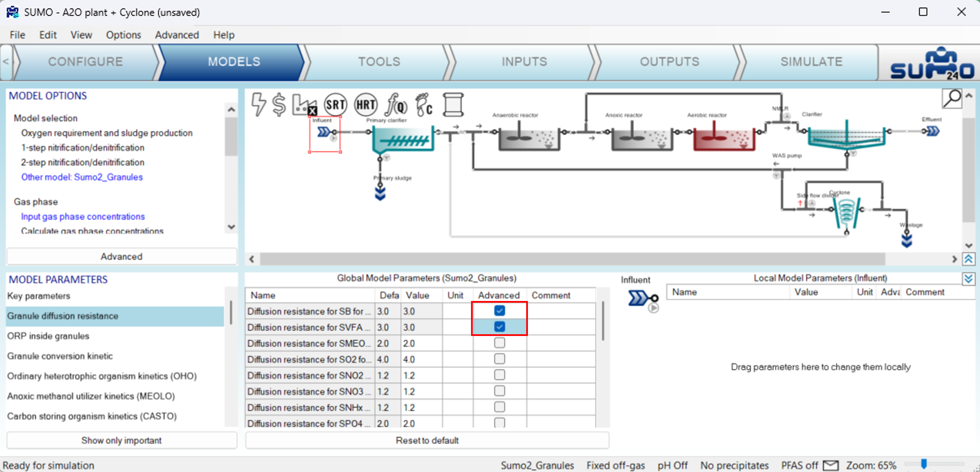Open the f(Q) flow function icon

tap(396, 104)
